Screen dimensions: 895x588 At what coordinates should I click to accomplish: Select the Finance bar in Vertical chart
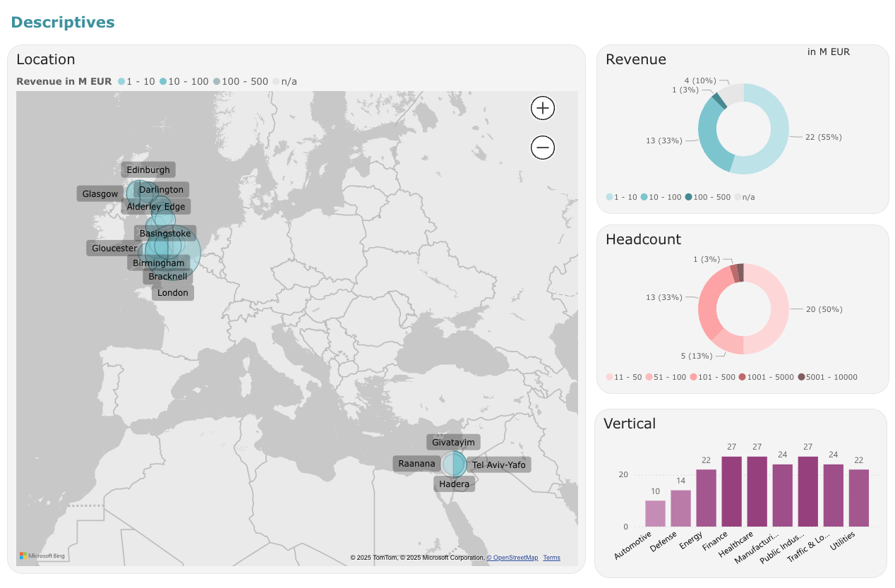[731, 491]
